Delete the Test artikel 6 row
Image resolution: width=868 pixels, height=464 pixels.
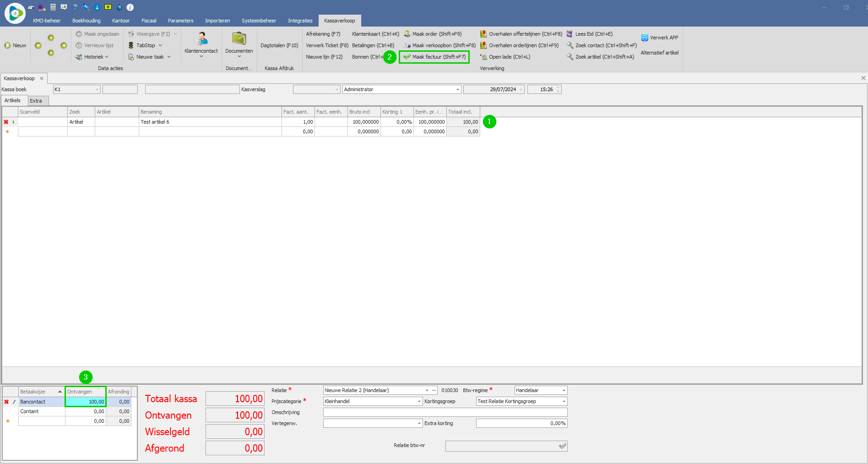pos(6,122)
